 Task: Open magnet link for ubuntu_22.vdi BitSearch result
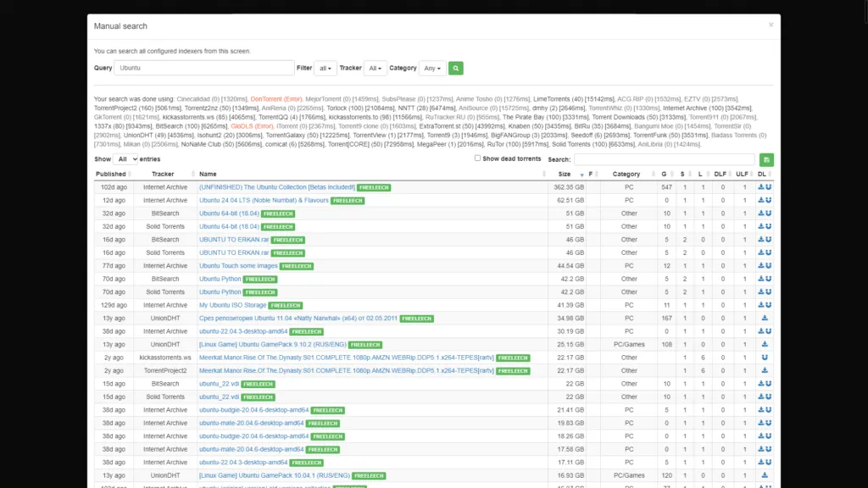[769, 383]
